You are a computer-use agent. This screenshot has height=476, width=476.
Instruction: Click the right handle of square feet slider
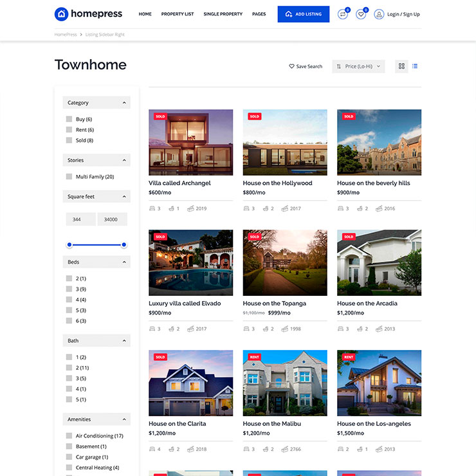click(x=124, y=244)
